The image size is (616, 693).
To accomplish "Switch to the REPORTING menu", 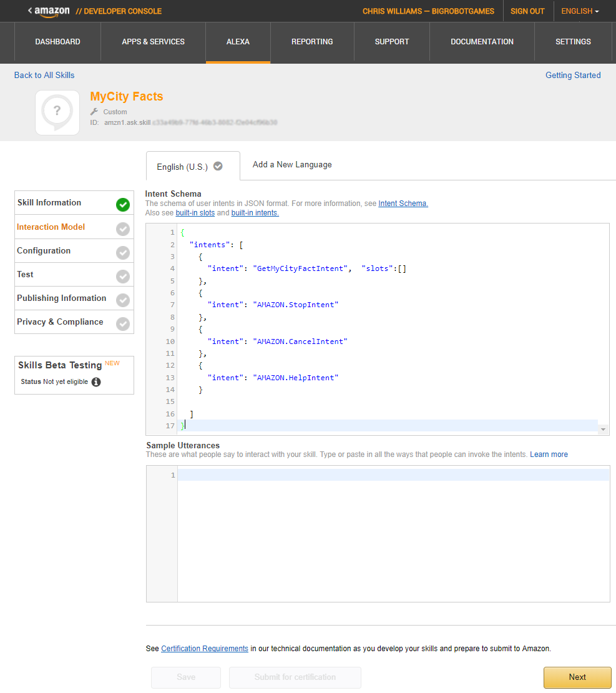I will (x=312, y=42).
